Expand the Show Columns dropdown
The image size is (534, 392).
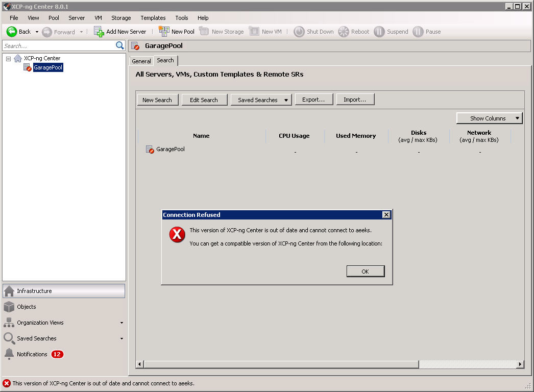tap(489, 118)
